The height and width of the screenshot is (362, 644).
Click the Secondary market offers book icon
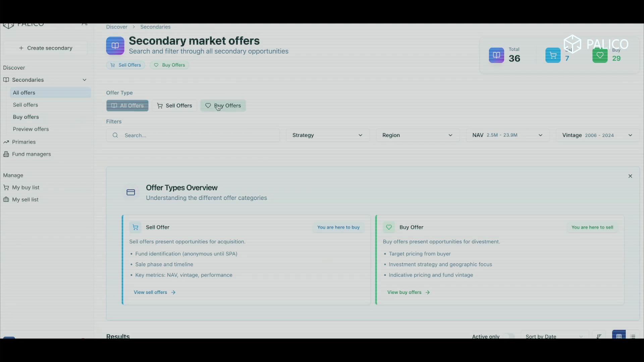click(115, 46)
